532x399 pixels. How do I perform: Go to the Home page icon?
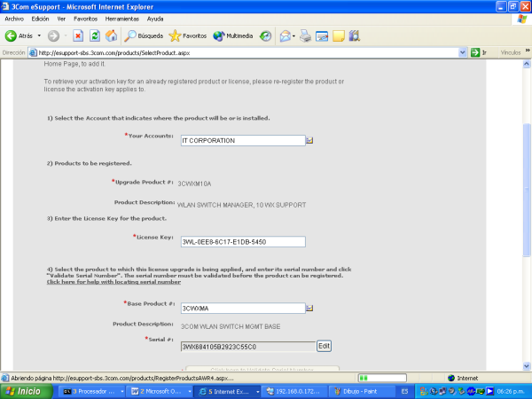coord(111,35)
